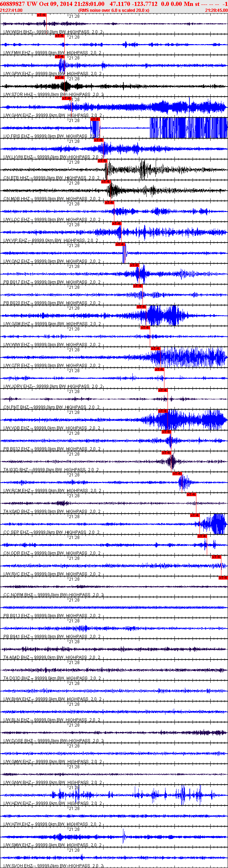Click the red pick marker on FMW trace

tap(59, 36)
